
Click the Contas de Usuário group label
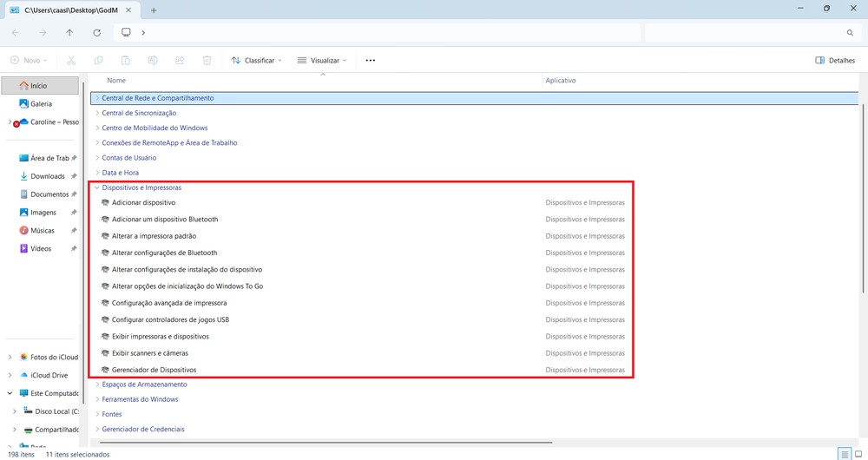(129, 158)
